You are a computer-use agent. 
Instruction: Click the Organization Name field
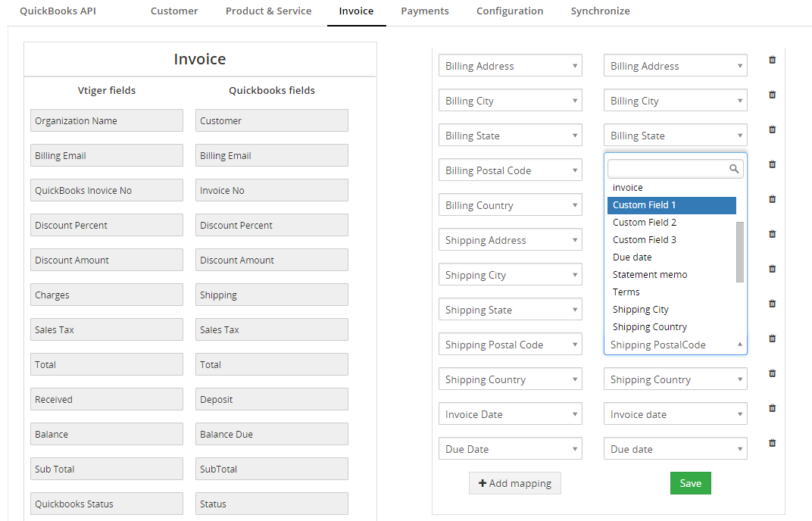coord(107,120)
